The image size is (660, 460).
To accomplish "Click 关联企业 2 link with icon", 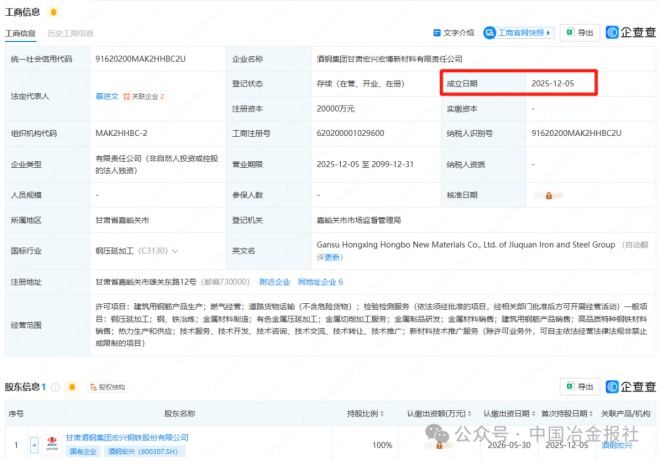I will [144, 97].
